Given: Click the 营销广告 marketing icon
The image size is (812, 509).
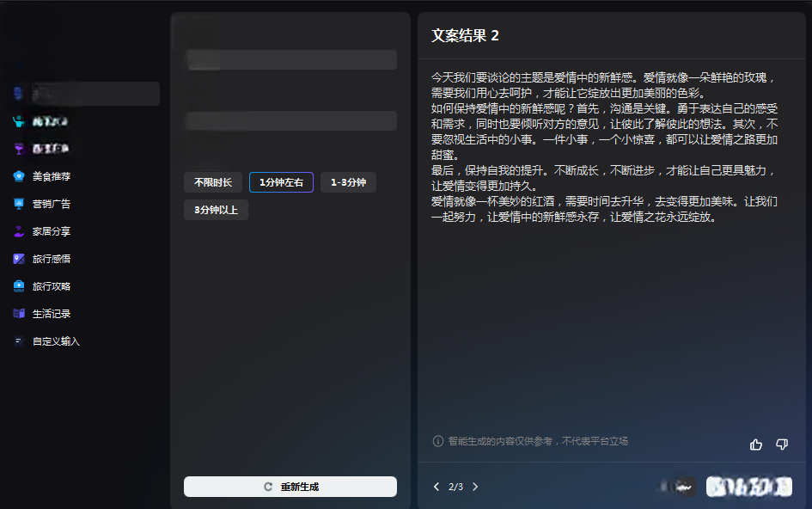Looking at the screenshot, I should pos(19,204).
